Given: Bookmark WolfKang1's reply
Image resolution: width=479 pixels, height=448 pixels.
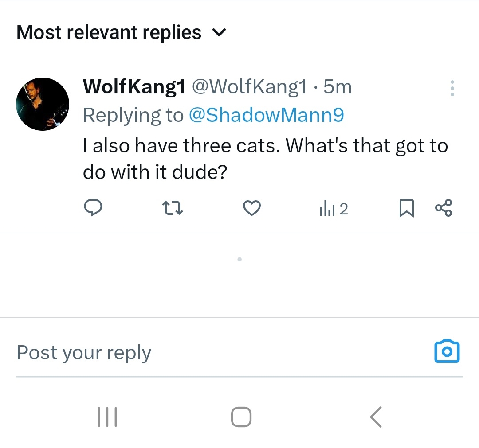Looking at the screenshot, I should 406,208.
